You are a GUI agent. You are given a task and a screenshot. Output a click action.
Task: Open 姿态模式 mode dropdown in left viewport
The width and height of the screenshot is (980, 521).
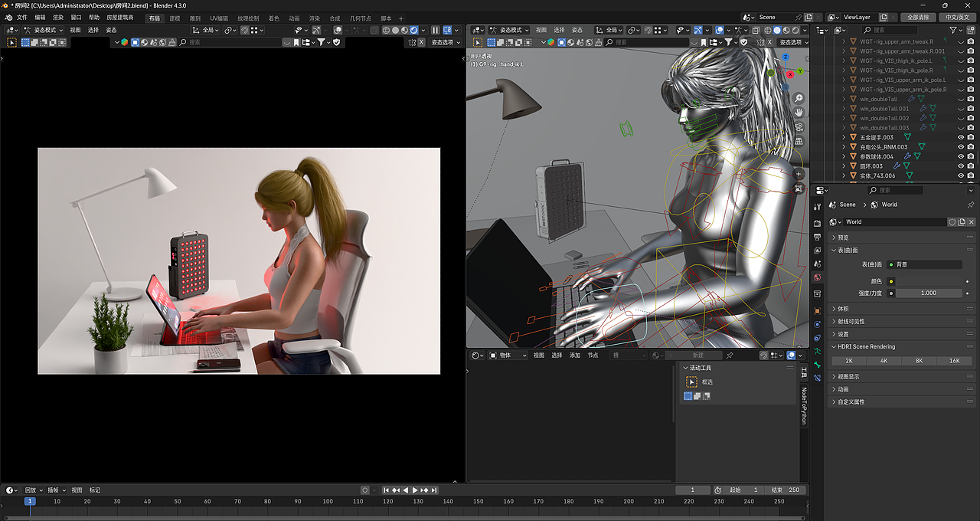click(x=44, y=30)
